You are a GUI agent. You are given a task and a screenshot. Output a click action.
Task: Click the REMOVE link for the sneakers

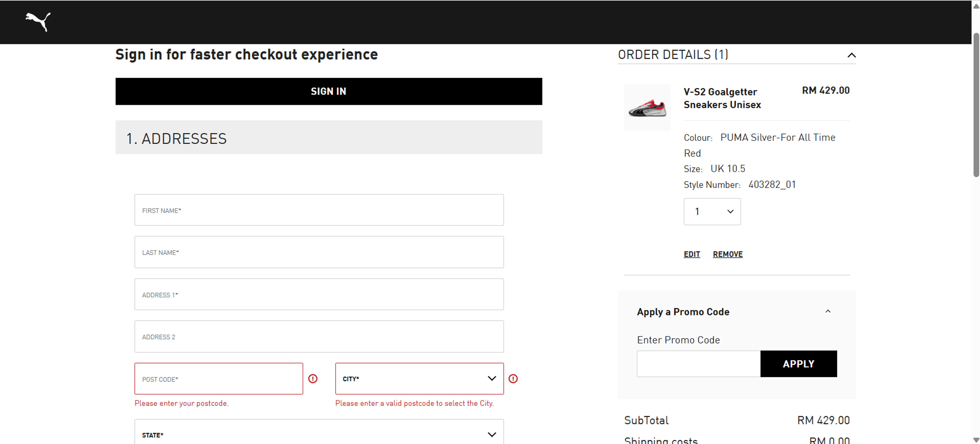(727, 254)
